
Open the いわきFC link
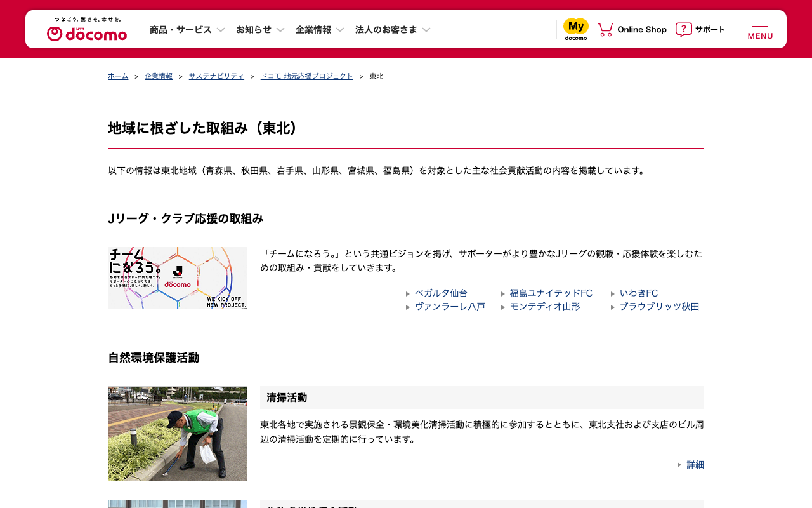tap(639, 293)
